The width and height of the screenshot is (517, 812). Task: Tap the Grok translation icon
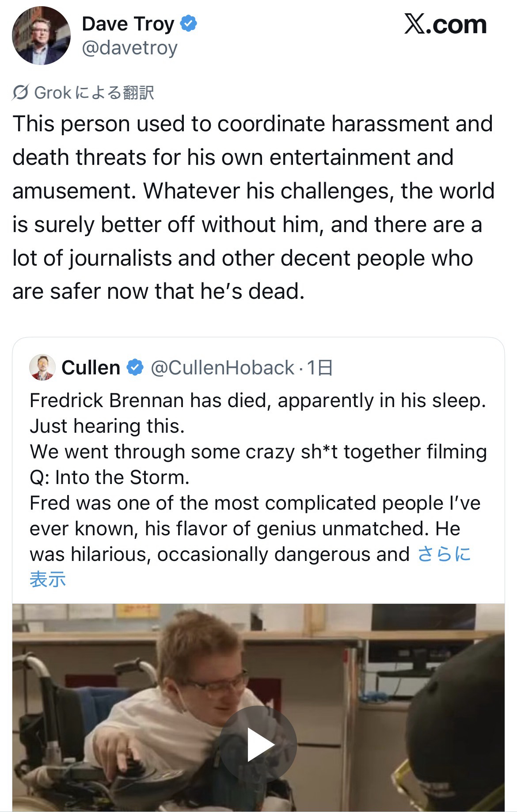pos(21,93)
